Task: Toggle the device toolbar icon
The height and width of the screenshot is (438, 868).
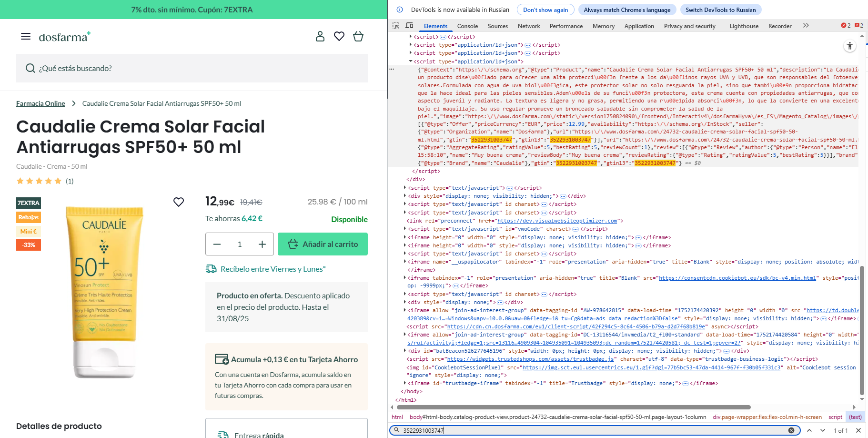Action: pyautogui.click(x=409, y=26)
